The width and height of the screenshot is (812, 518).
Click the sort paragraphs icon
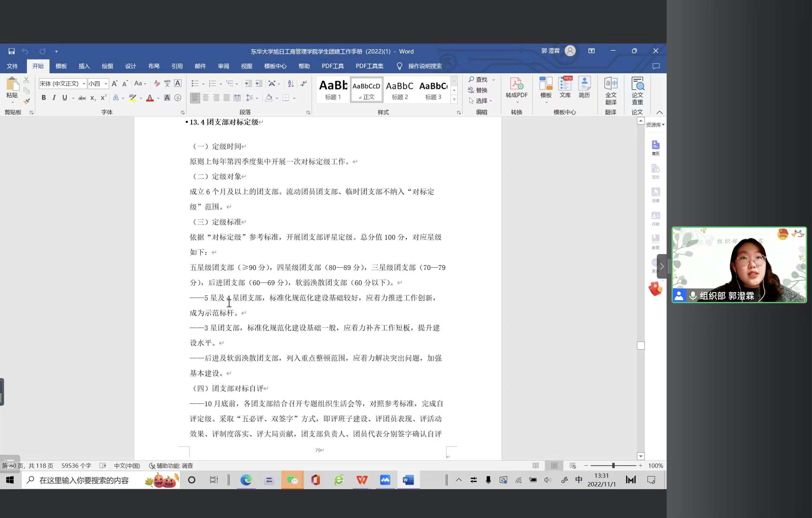(291, 83)
